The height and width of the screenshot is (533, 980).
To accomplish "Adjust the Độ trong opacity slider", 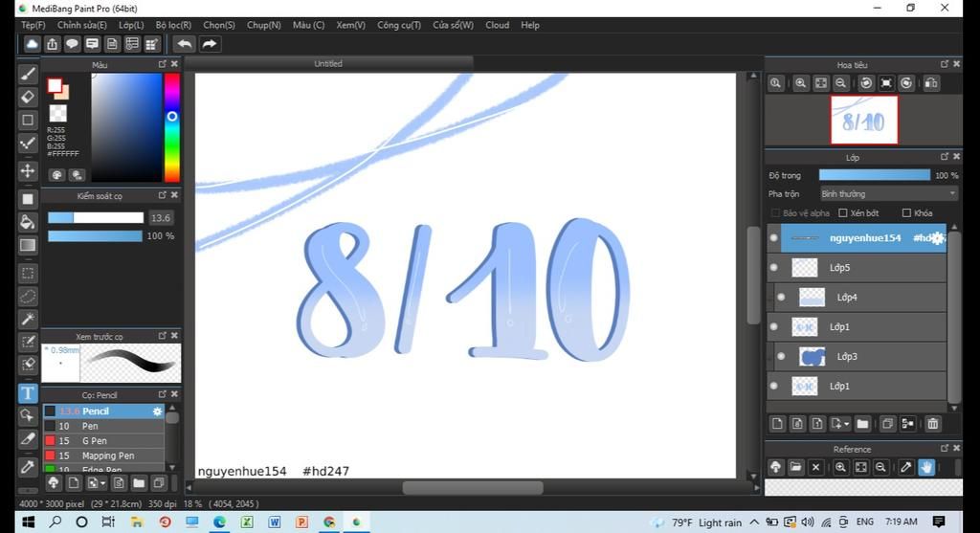I will pyautogui.click(x=875, y=175).
